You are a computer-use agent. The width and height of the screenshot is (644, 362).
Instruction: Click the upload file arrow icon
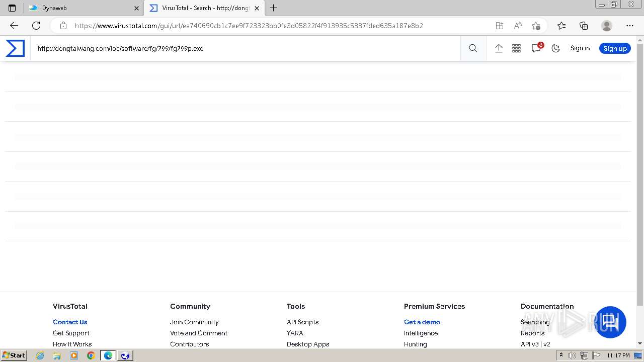tap(499, 48)
